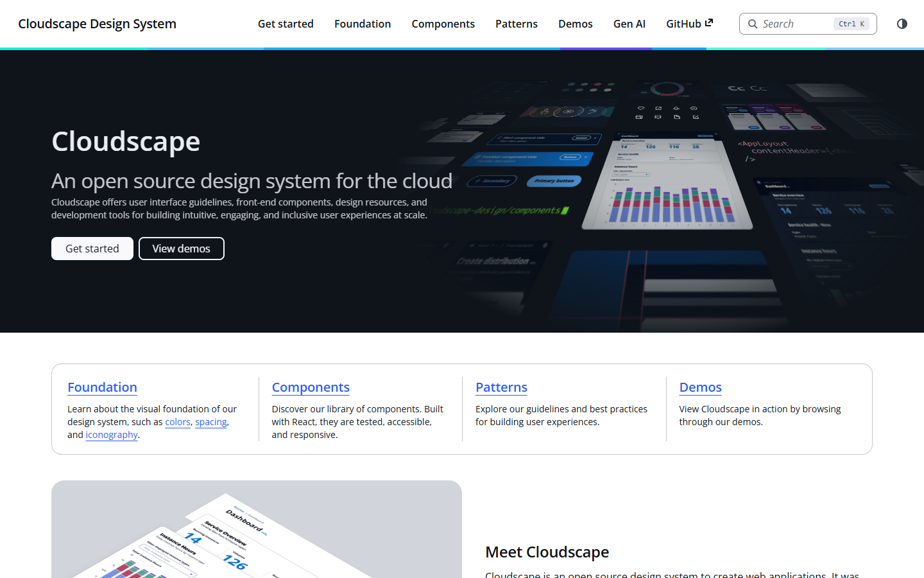Click the Meet Cloudscape dashboard preview image

257,529
